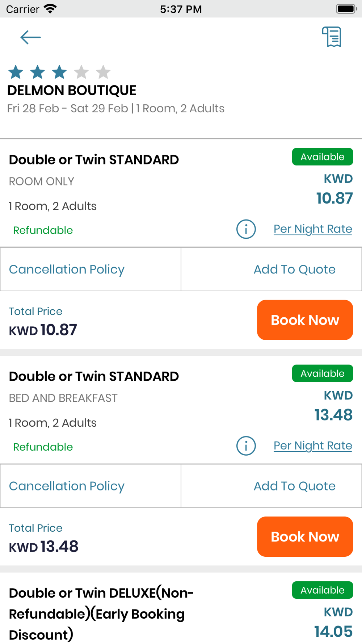Open the quote list receipt icon
Screen dimensions: 362x644
[332, 37]
